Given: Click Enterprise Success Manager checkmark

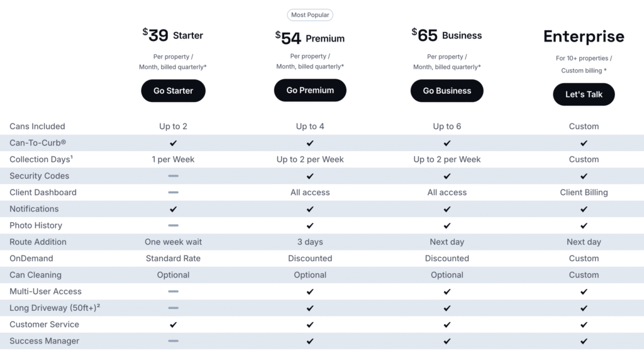Looking at the screenshot, I should click(x=584, y=341).
